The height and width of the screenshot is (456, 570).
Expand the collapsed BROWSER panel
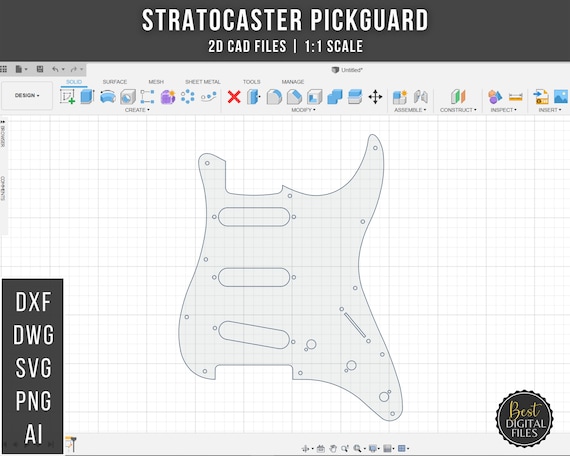point(3,136)
